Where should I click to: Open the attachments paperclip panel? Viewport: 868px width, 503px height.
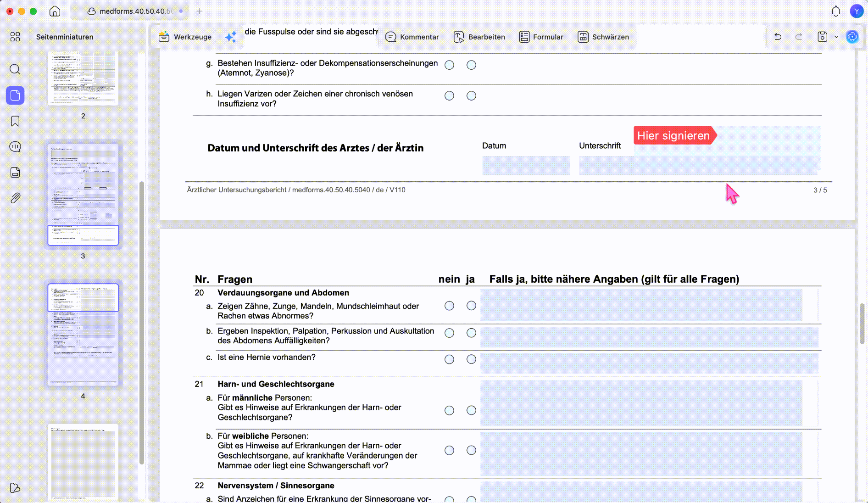[x=15, y=198]
